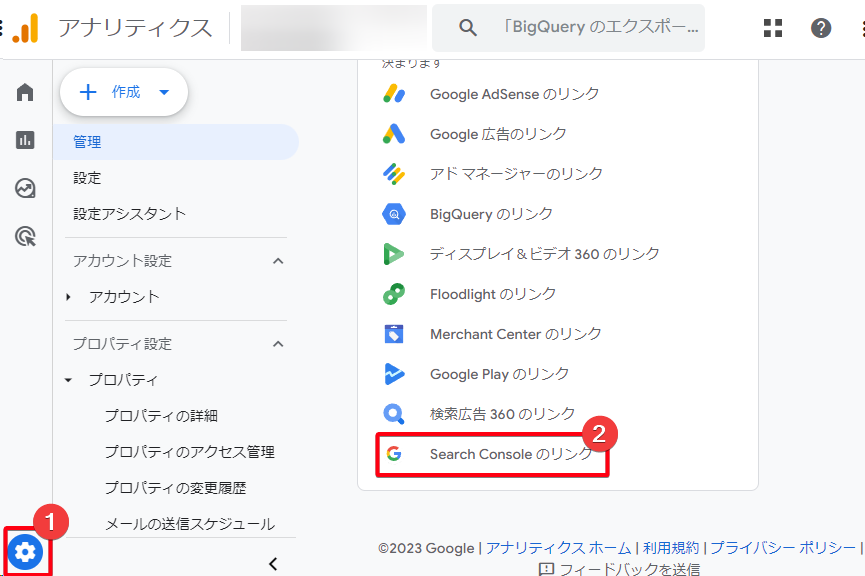Collapse the プロパティ tree item
The height and width of the screenshot is (576, 865).
click(68, 380)
